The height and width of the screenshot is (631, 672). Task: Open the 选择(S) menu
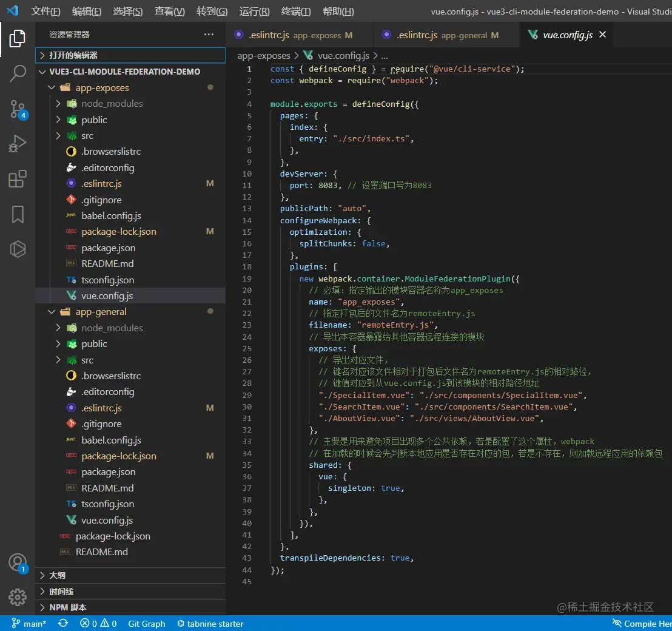128,11
